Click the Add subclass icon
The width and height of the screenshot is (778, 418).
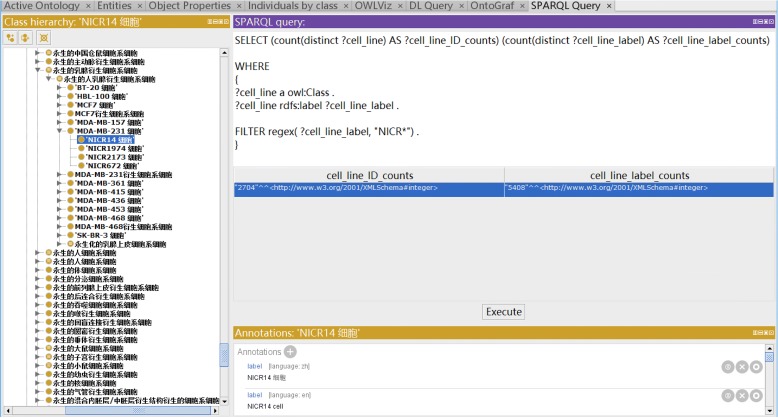click(10, 37)
